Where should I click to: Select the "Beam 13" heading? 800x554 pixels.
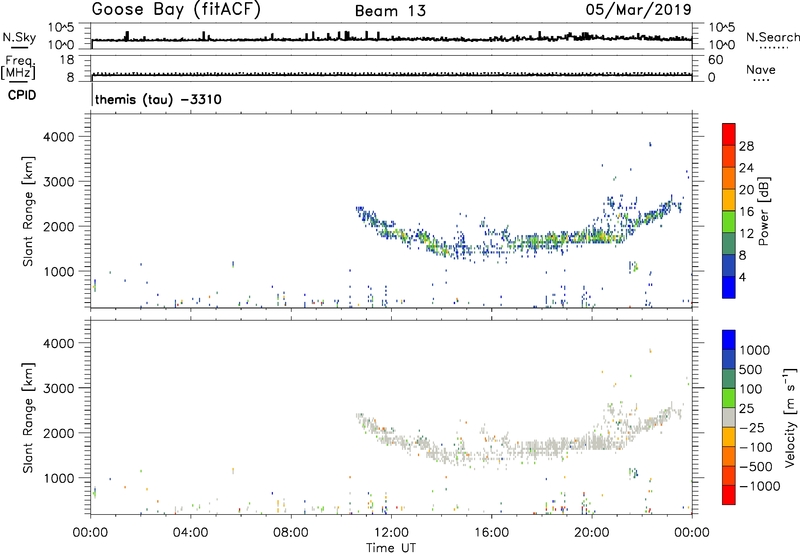390,11
